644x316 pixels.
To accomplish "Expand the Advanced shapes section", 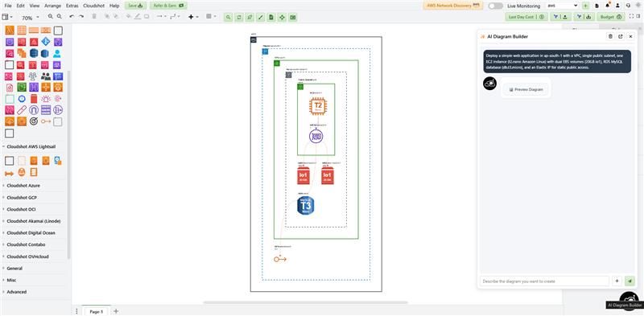I will [x=16, y=292].
